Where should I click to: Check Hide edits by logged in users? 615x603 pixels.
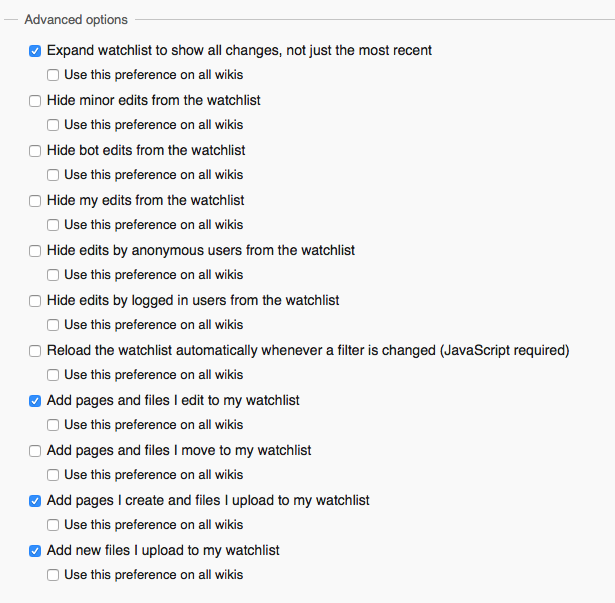click(35, 301)
